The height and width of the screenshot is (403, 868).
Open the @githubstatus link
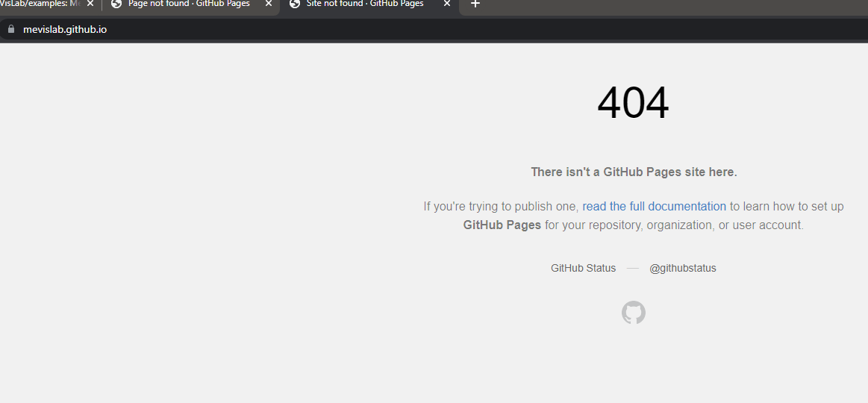(x=683, y=268)
